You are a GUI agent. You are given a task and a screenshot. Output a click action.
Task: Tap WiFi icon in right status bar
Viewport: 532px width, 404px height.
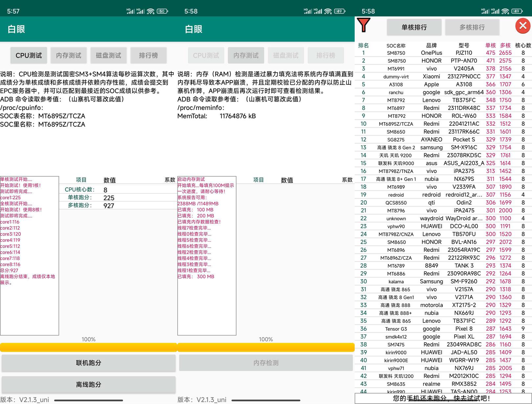[x=505, y=11]
